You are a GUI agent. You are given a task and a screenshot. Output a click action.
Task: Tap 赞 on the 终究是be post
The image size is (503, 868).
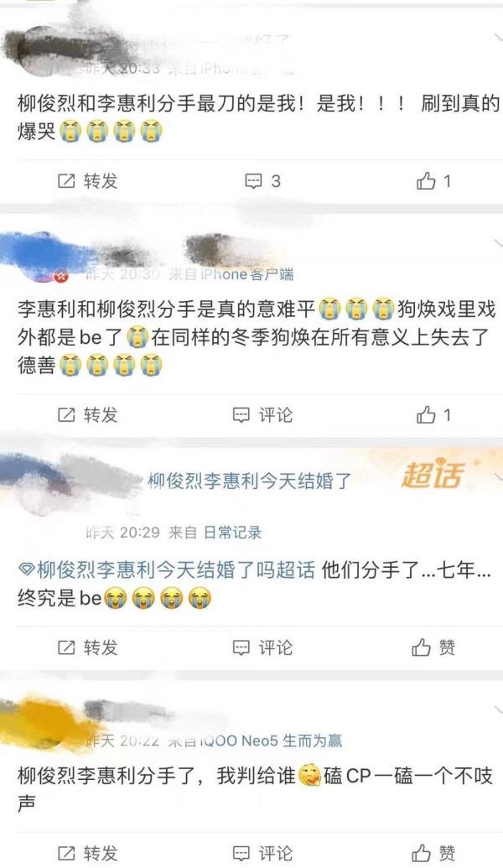pos(433,647)
